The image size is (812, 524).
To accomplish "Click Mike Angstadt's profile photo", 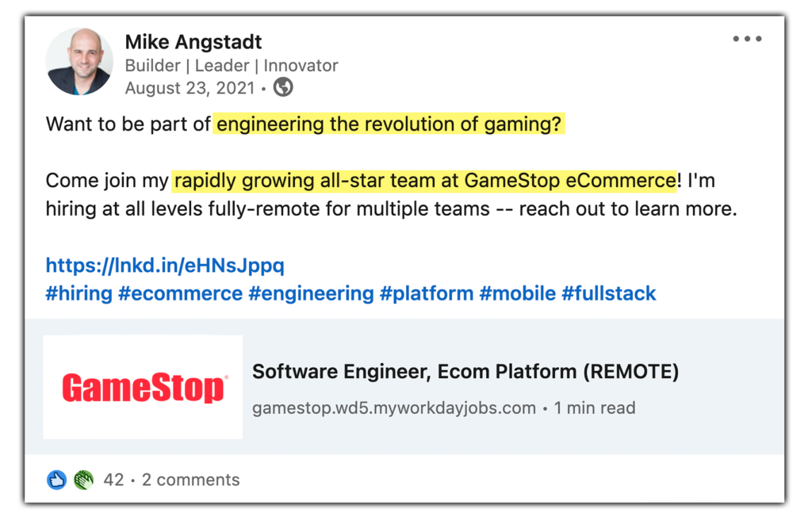I will pyautogui.click(x=79, y=61).
